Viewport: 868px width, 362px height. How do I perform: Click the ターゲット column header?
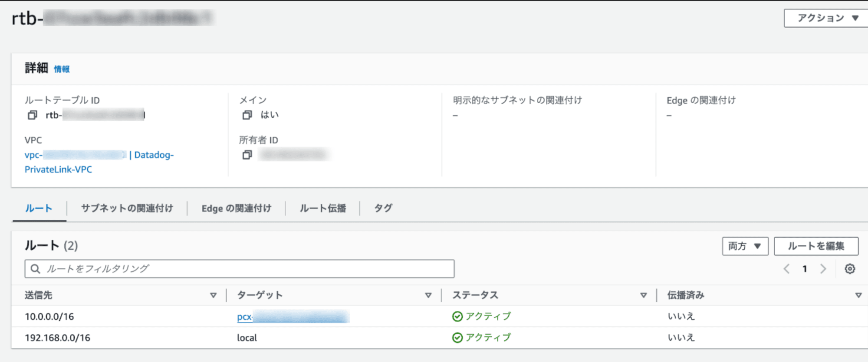click(260, 295)
